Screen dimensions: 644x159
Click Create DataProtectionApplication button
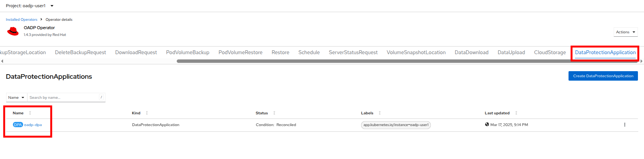603,76
